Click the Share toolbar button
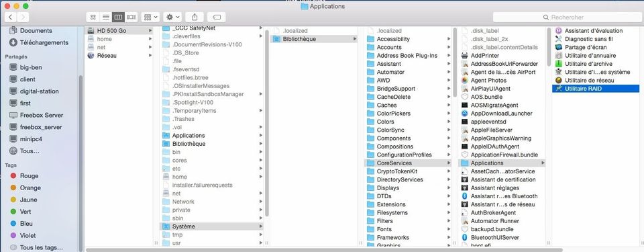This screenshot has height=252, width=644. 195,17
